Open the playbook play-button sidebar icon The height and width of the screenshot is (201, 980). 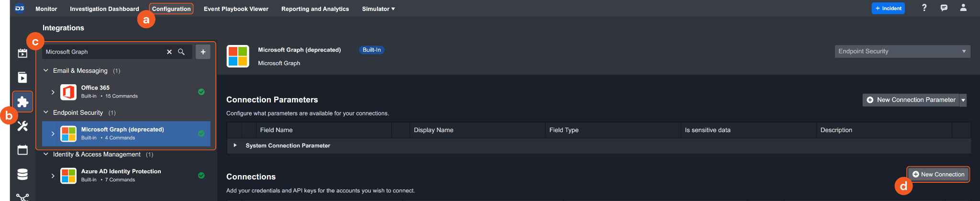pos(22,78)
